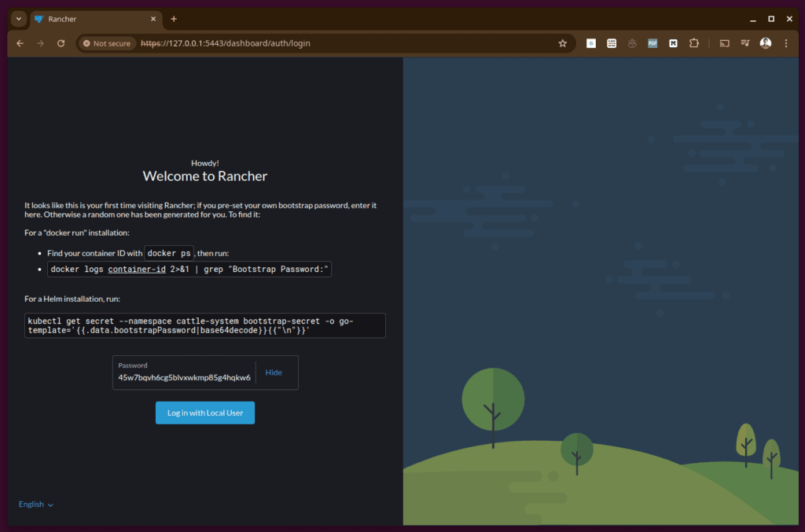This screenshot has width=805, height=532.
Task: Click the kubectl get secret command block
Action: pyautogui.click(x=205, y=326)
